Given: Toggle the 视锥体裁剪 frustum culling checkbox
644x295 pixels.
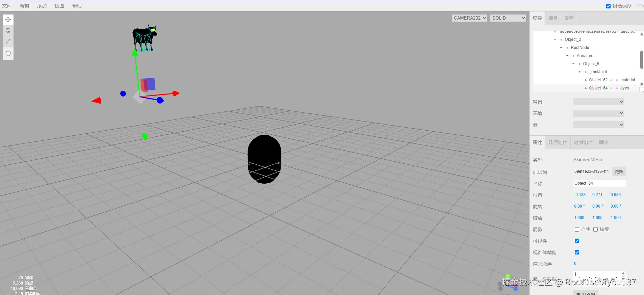Looking at the screenshot, I should pos(577,252).
